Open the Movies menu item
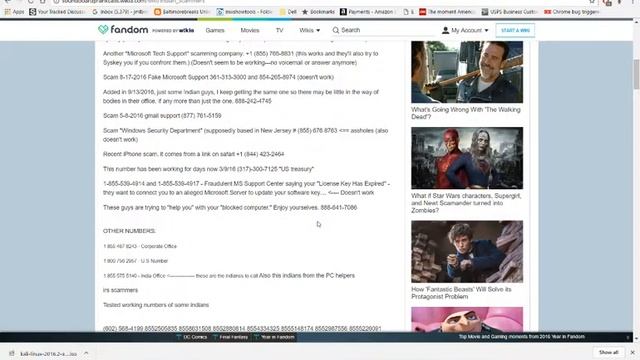This screenshot has width=640, height=360. pos(250,30)
